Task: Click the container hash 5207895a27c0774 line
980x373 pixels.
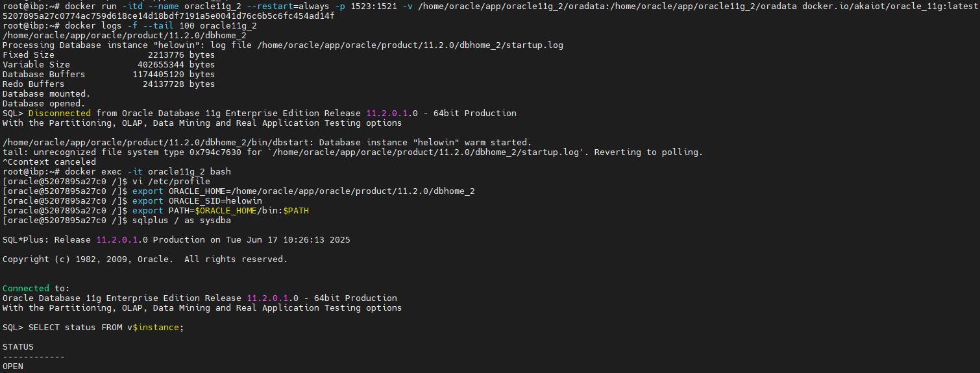Action: point(169,16)
